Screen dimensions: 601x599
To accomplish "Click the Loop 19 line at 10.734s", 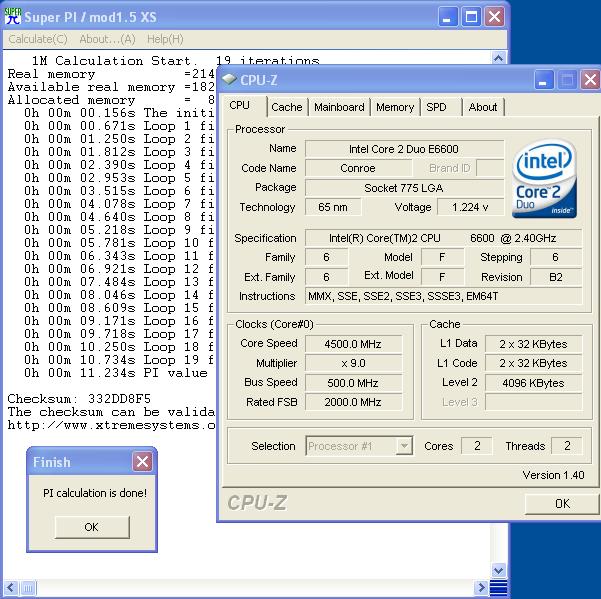I will click(119, 360).
